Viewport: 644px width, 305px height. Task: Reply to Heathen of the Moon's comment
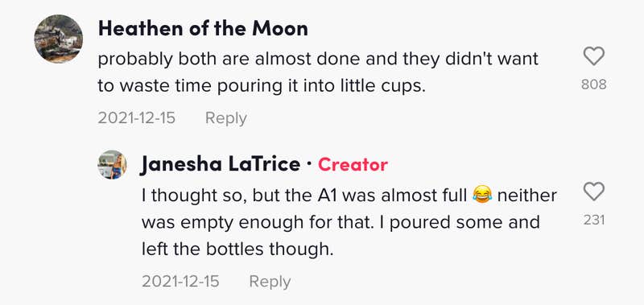226,118
